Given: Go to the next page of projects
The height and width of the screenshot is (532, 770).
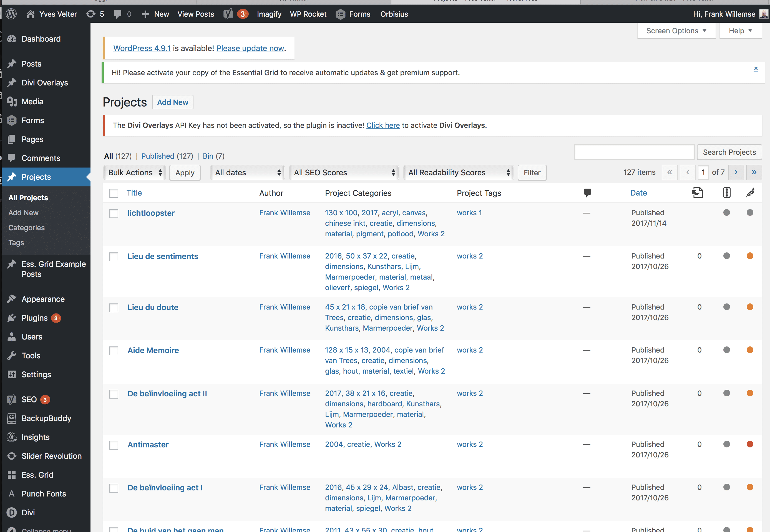Looking at the screenshot, I should (736, 172).
